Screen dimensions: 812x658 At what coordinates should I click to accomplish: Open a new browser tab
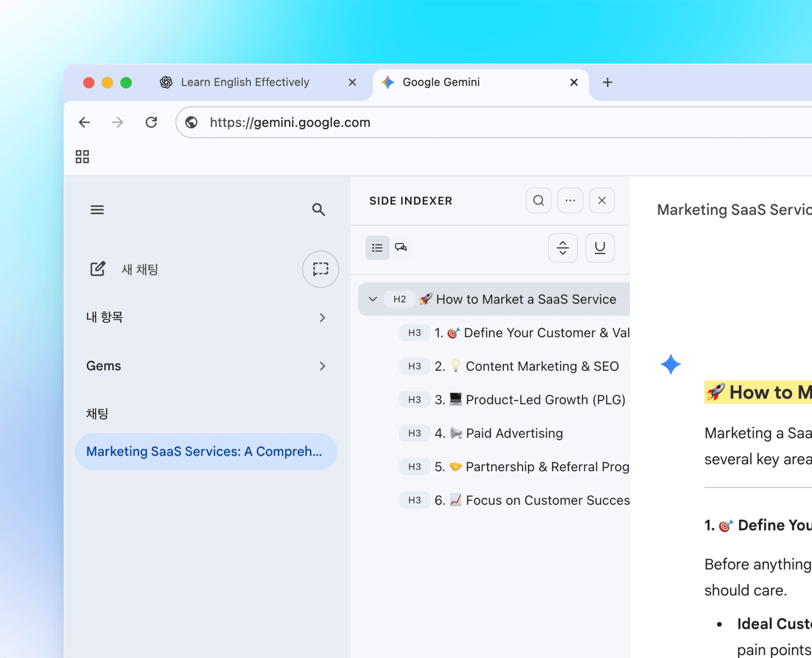point(607,82)
